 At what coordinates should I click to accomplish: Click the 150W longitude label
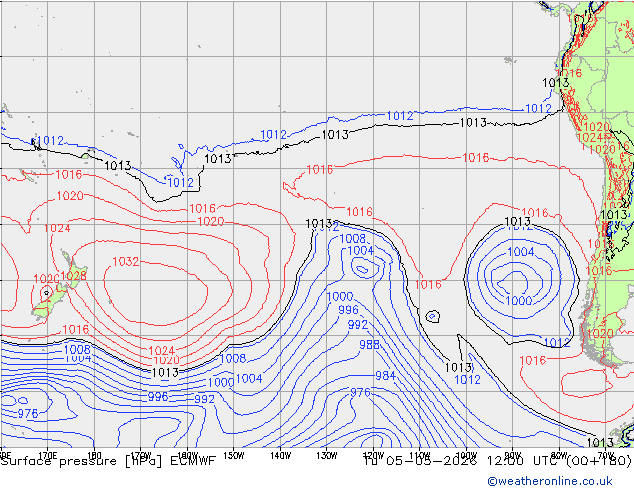(234, 456)
